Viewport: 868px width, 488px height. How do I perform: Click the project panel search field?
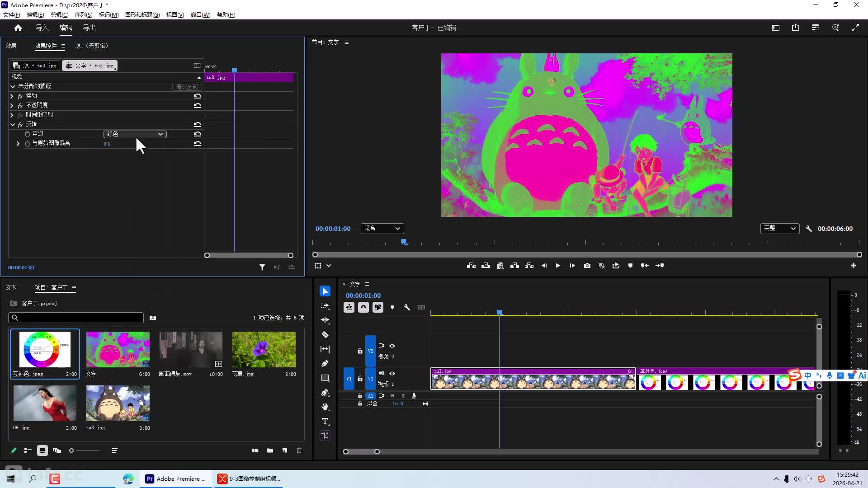(76, 318)
